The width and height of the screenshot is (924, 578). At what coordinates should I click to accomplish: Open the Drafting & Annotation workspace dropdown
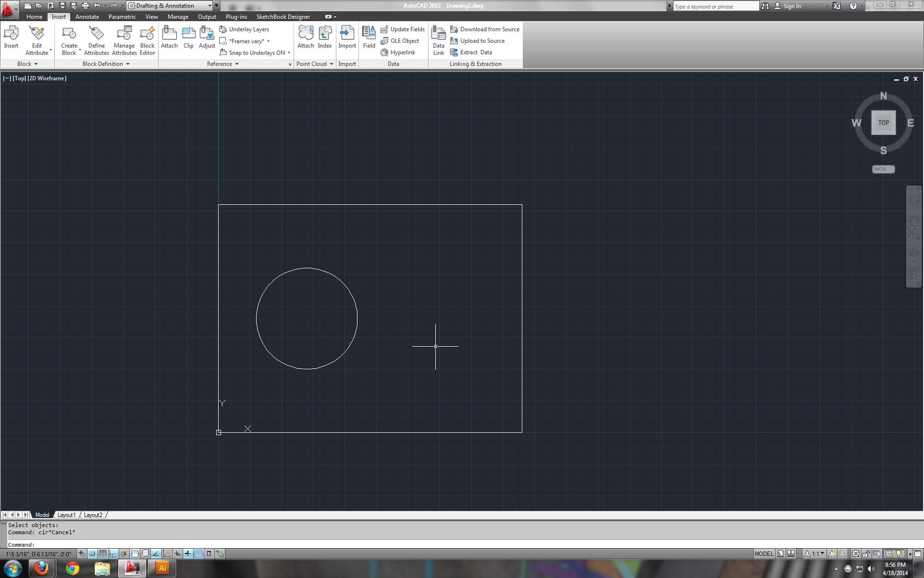170,6
